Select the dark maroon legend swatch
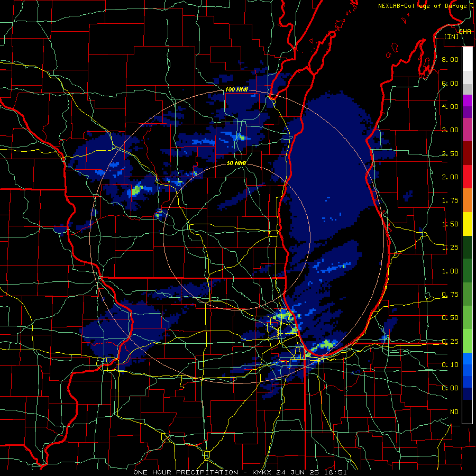Viewport: 476px width, 476px height. pyautogui.click(x=467, y=153)
